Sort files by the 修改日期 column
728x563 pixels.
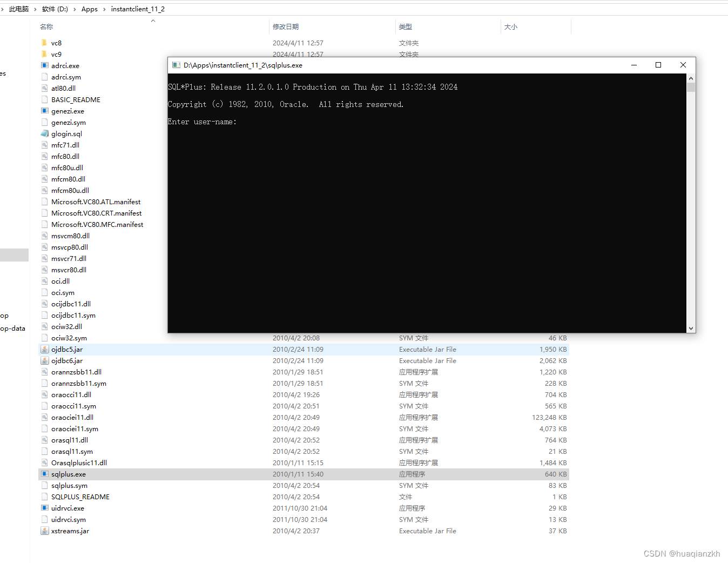tap(286, 26)
